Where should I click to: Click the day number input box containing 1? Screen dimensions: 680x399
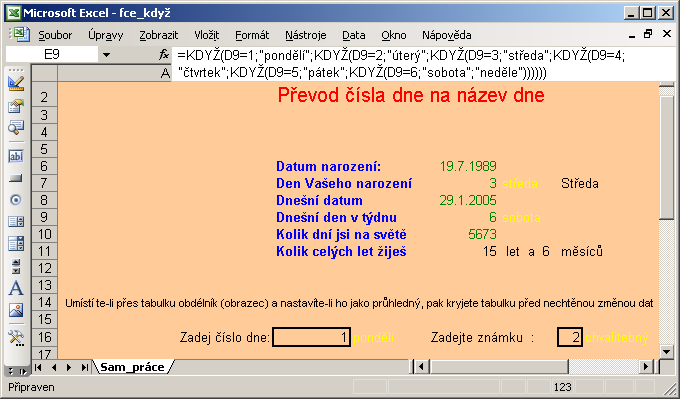click(x=311, y=337)
